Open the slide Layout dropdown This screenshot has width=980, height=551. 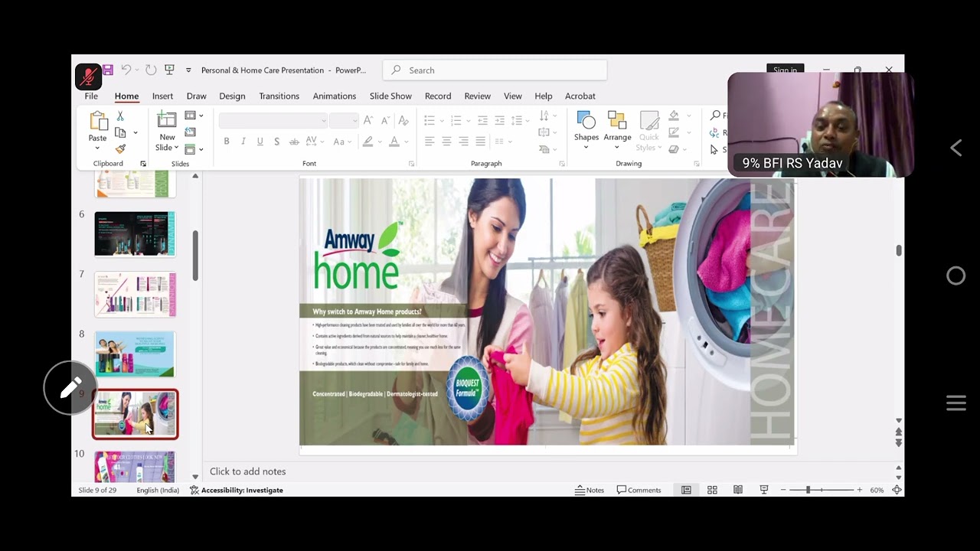[x=194, y=116]
